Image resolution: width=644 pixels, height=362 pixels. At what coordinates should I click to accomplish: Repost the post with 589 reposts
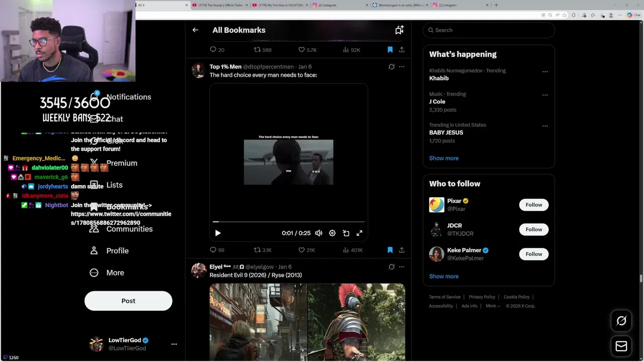(262, 50)
